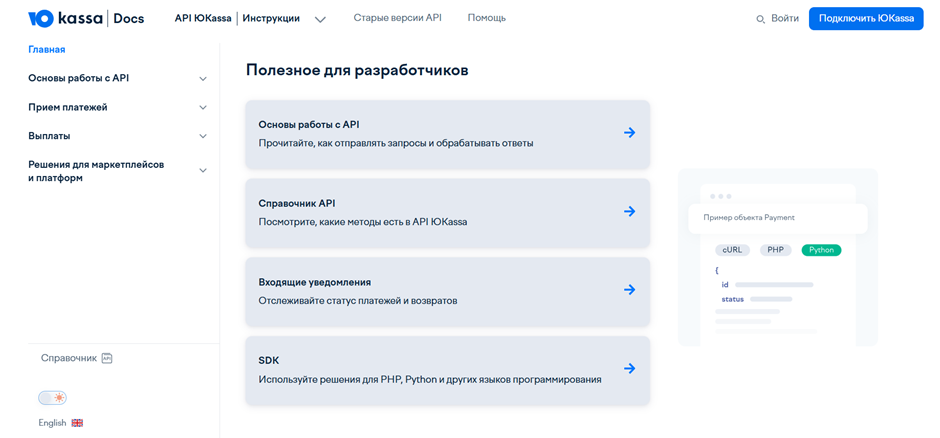
Task: Select the Python tag in illustration
Action: (821, 250)
